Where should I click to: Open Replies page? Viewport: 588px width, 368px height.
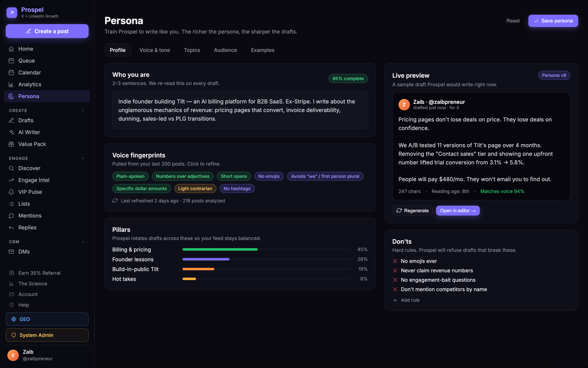47,228
